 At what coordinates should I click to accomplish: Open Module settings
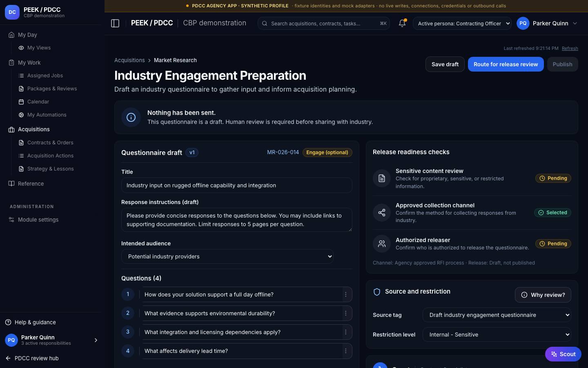(38, 220)
